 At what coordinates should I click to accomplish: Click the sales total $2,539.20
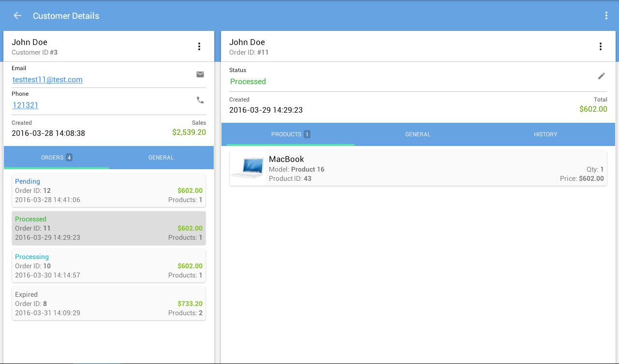pos(189,132)
